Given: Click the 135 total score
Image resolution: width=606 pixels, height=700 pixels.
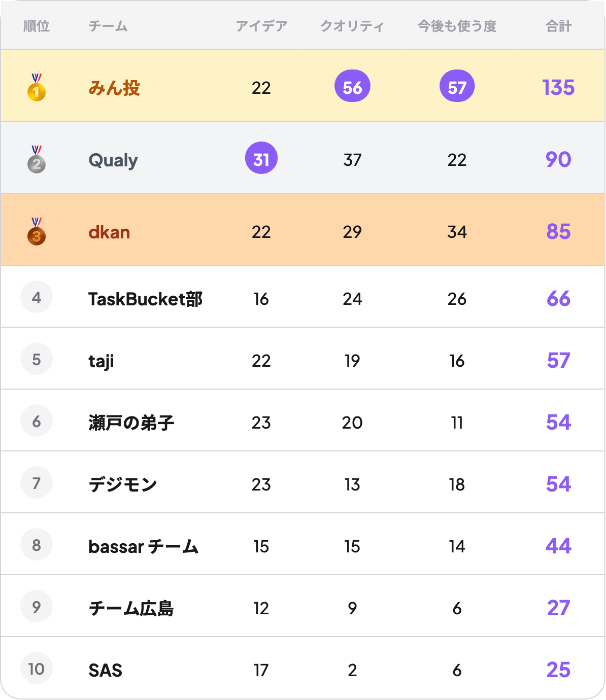Looking at the screenshot, I should pyautogui.click(x=558, y=87).
